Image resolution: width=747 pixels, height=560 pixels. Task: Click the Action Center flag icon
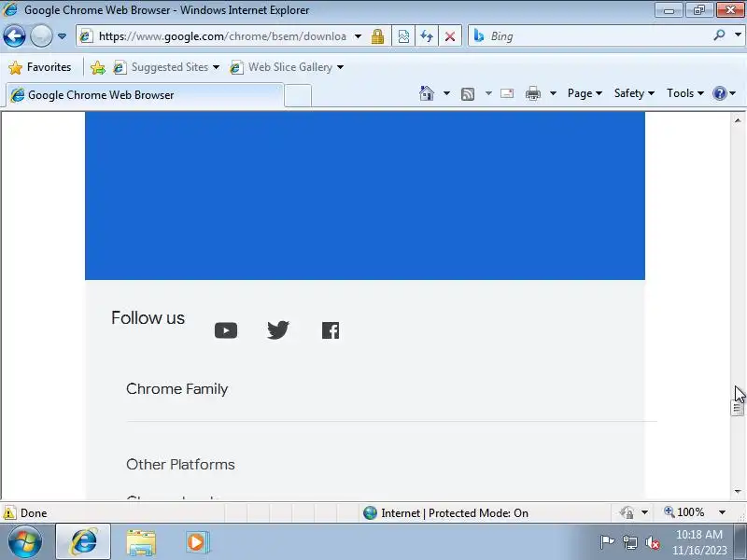click(608, 542)
